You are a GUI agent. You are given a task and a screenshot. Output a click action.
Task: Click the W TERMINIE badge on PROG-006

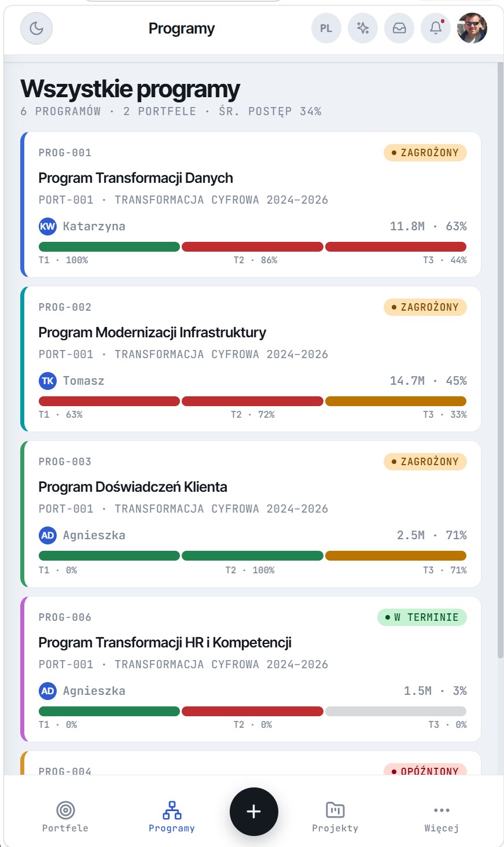pyautogui.click(x=422, y=617)
